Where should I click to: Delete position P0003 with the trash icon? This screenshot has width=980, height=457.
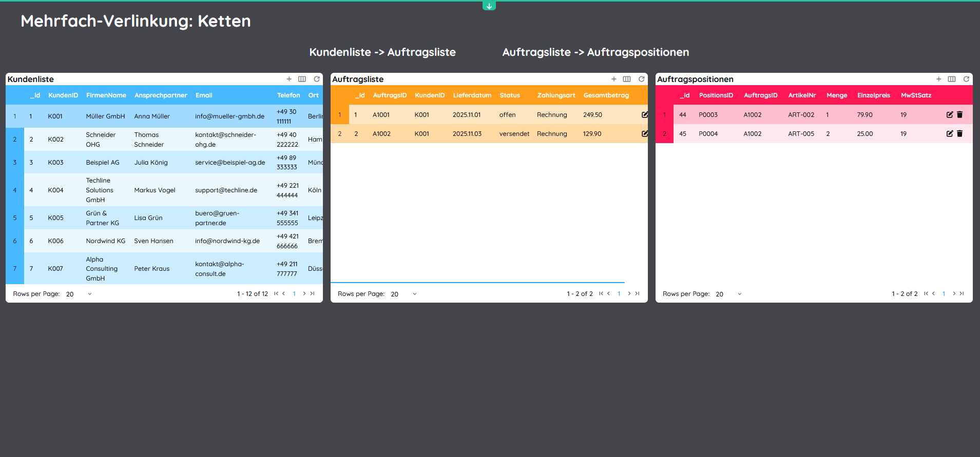(x=959, y=115)
